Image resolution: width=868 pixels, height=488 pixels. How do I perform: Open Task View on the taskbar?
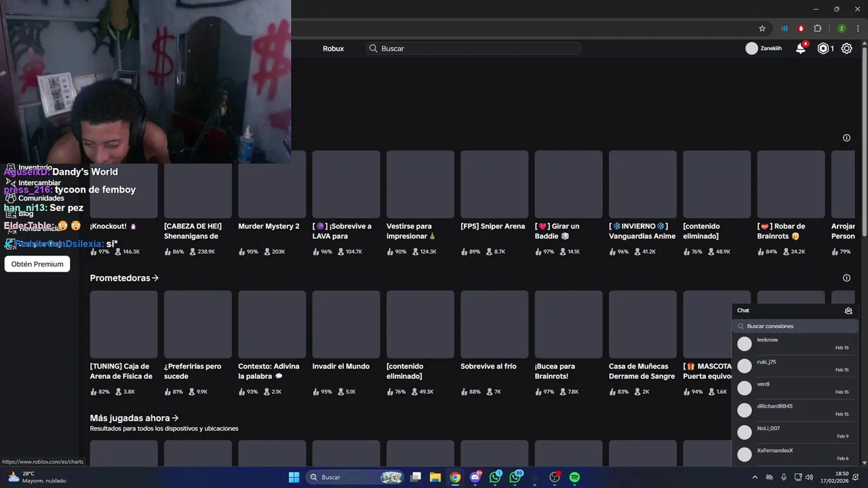pyautogui.click(x=416, y=477)
